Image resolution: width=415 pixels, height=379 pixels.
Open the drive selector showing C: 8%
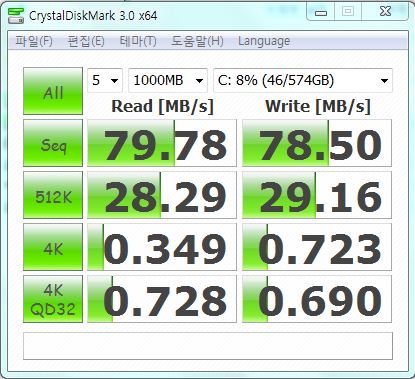point(303,80)
